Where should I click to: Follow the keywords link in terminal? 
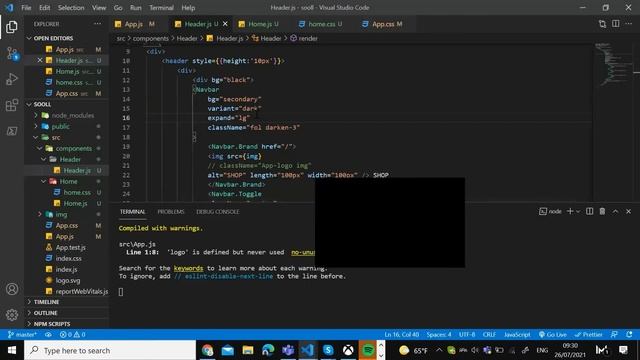(188, 268)
